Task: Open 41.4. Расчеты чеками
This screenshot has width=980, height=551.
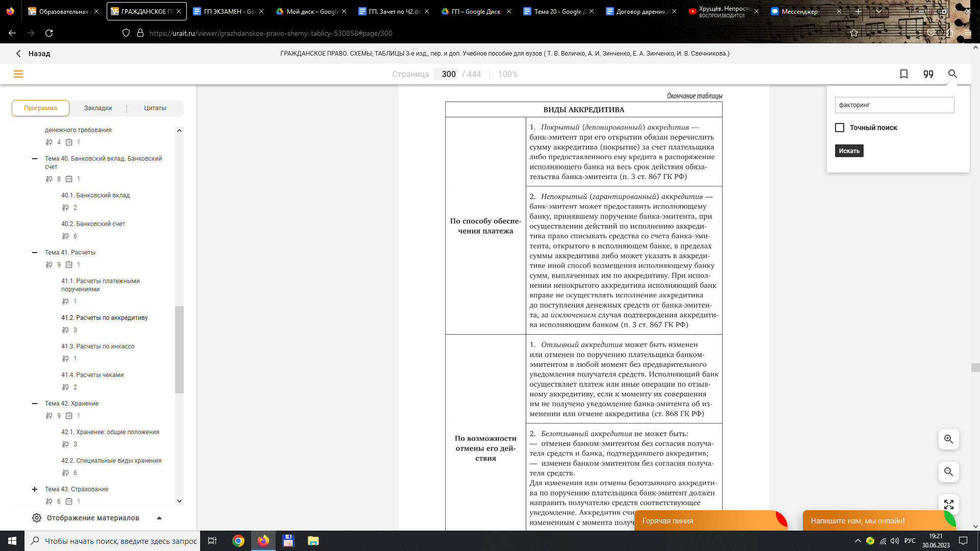Action: (92, 375)
